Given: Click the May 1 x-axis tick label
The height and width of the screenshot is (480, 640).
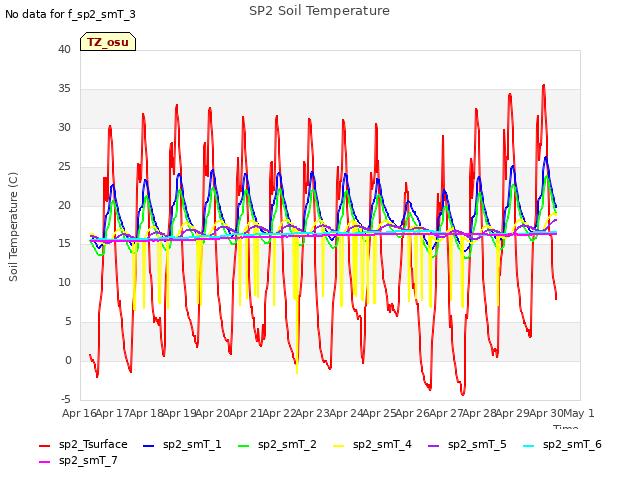Looking at the screenshot, I should pyautogui.click(x=579, y=413).
